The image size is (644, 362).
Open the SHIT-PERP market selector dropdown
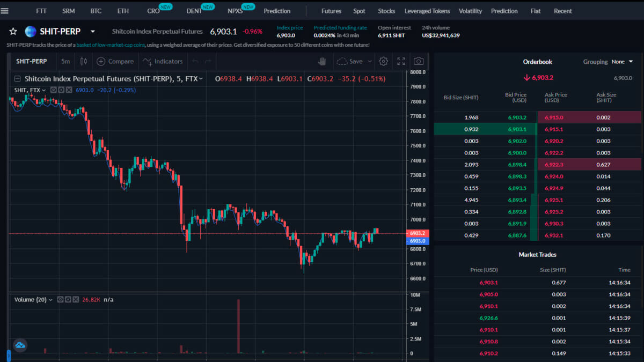point(93,32)
